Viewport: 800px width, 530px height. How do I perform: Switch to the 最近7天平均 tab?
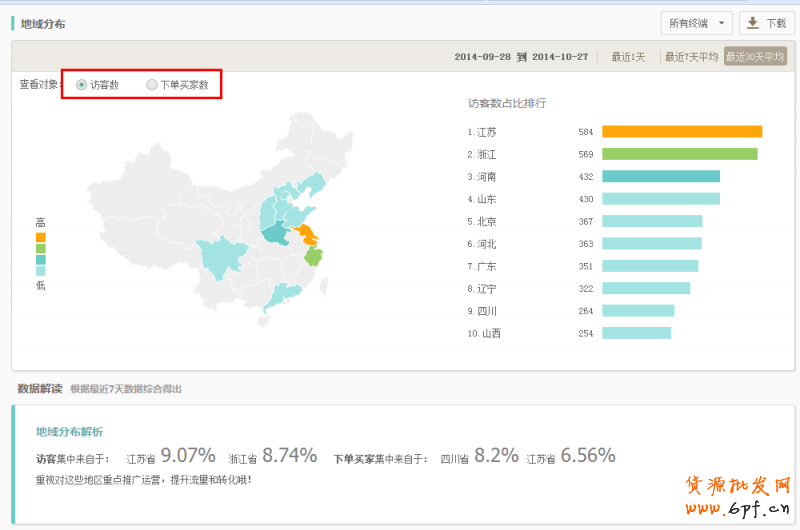pos(691,57)
